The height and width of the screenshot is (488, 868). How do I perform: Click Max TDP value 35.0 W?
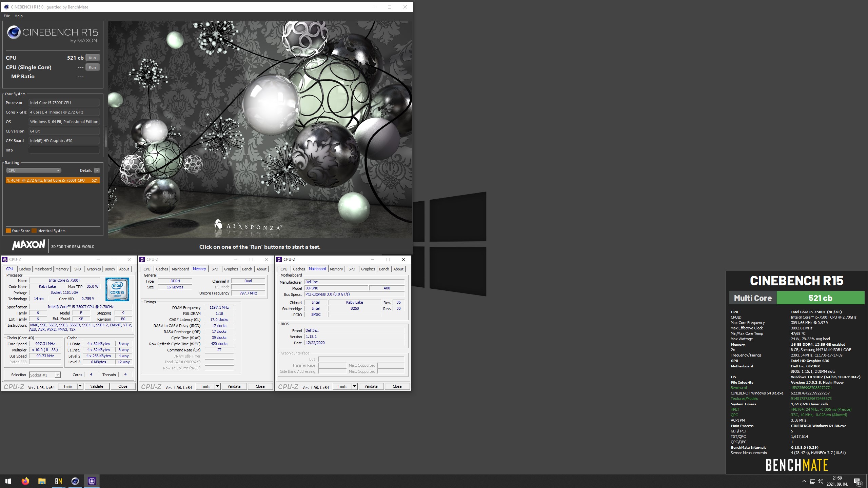click(x=93, y=287)
